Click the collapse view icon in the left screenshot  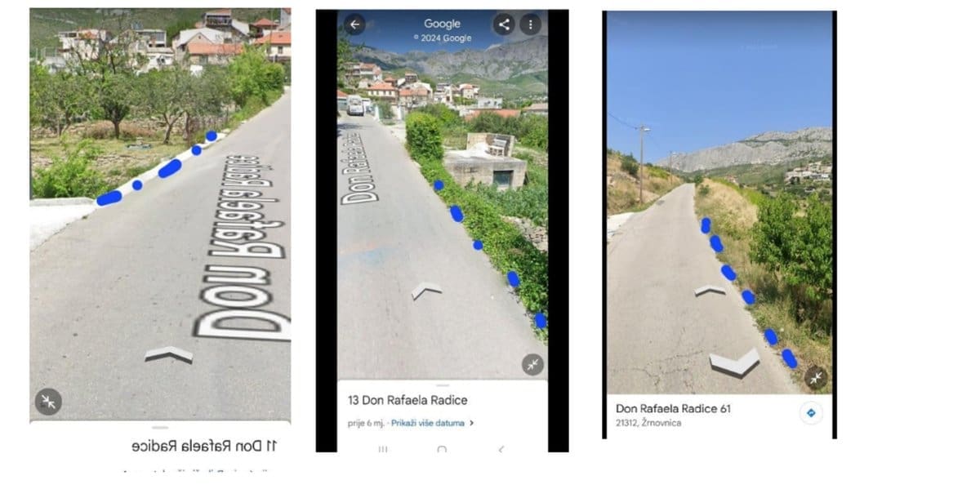(x=48, y=401)
